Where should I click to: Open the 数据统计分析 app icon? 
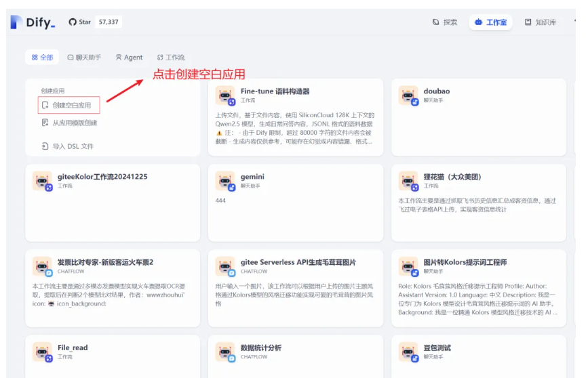225,352
